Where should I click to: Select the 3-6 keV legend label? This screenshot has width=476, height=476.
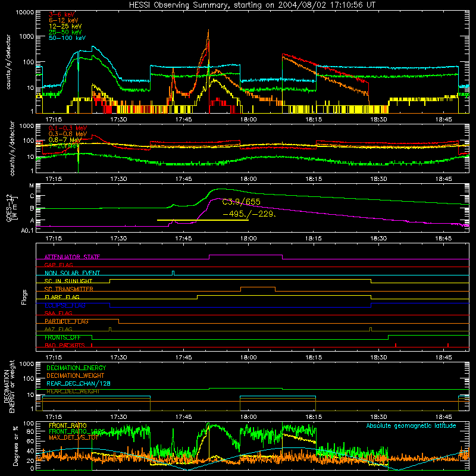(62, 14)
